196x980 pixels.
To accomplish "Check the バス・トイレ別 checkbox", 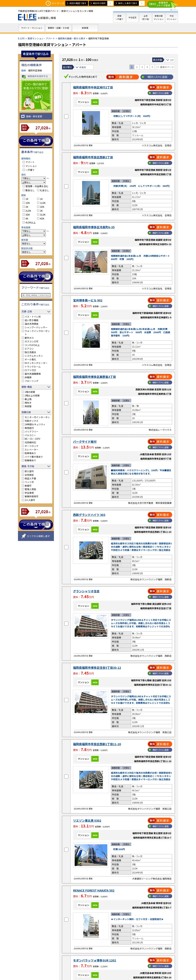I will point(23,317).
